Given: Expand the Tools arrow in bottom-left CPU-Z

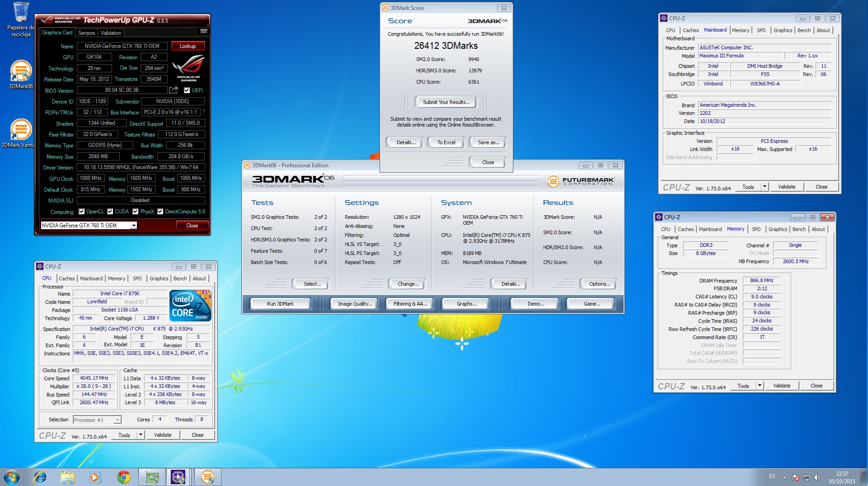Looking at the screenshot, I should 141,435.
